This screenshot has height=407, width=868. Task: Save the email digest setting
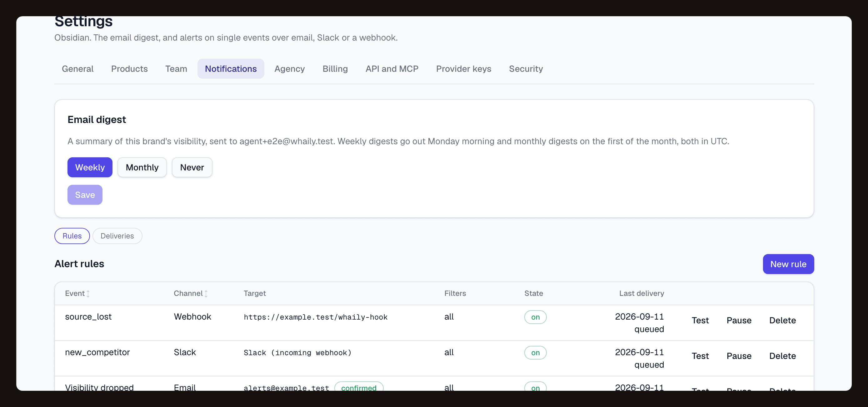[x=85, y=195]
